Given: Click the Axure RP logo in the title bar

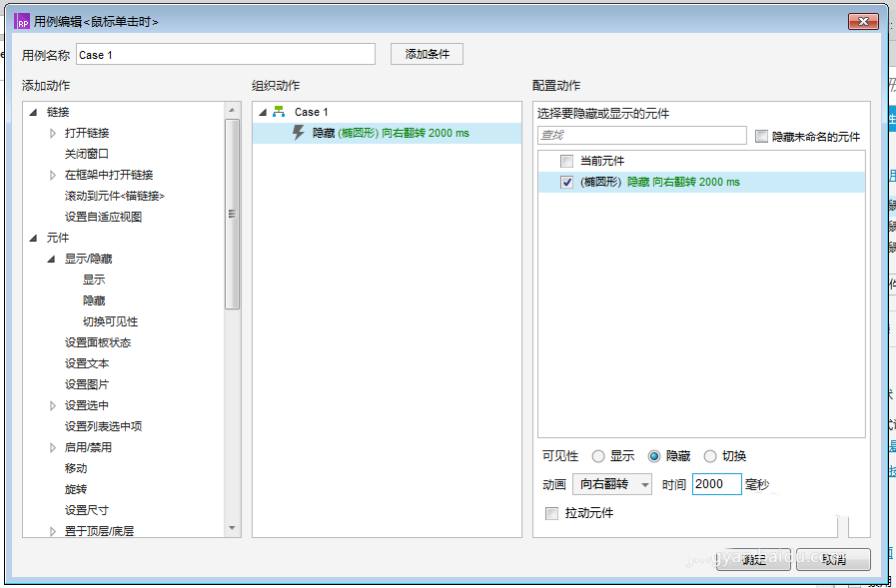Looking at the screenshot, I should (21, 20).
